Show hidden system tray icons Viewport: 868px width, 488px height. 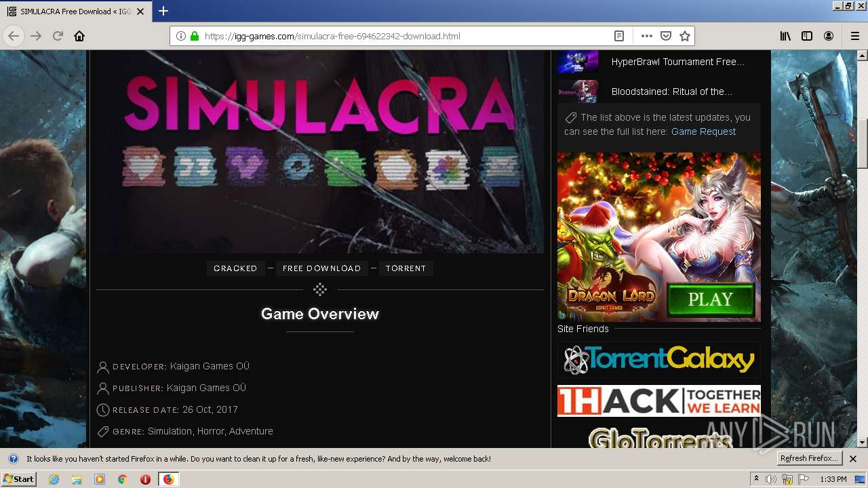(756, 479)
